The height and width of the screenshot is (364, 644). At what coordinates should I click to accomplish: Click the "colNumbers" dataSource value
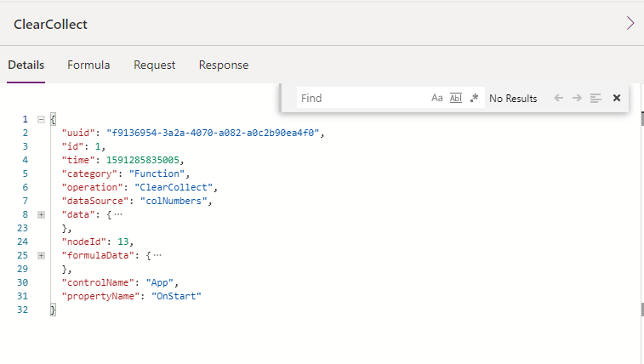(174, 201)
